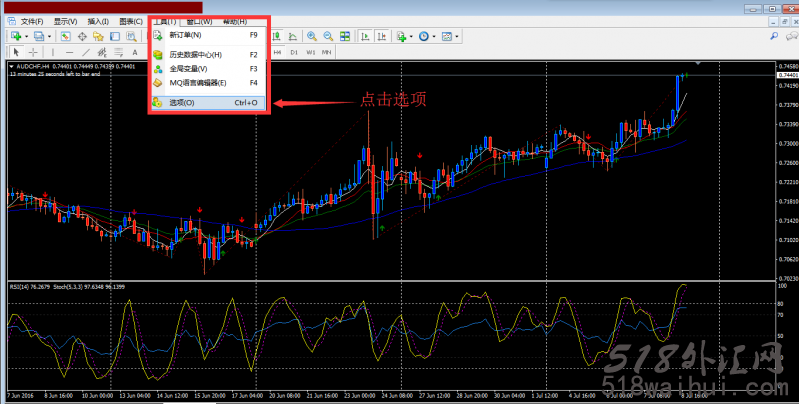Image resolution: width=799 pixels, height=404 pixels.
Task: Switch to the D1 timeframe button
Action: point(294,52)
